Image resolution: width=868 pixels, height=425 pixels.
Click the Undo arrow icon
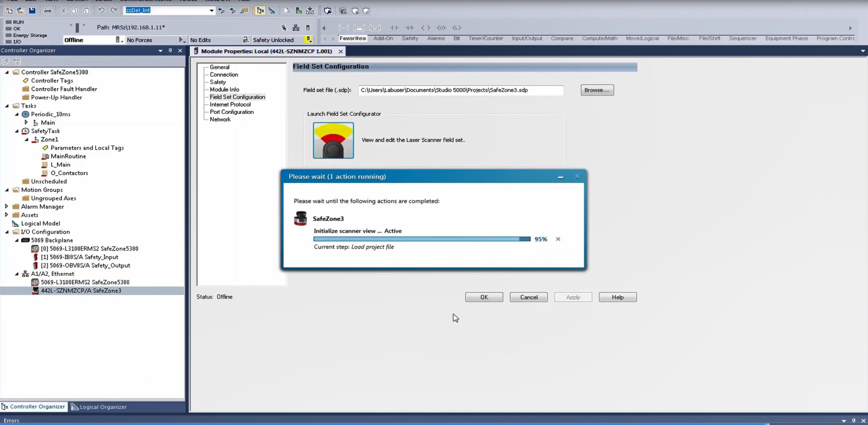point(101,10)
